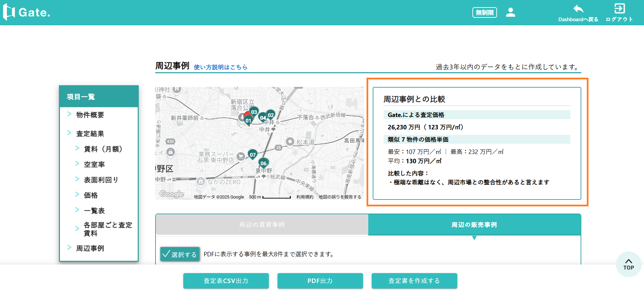
Task: Expand 物件概要 in the sidebar
Action: point(90,115)
